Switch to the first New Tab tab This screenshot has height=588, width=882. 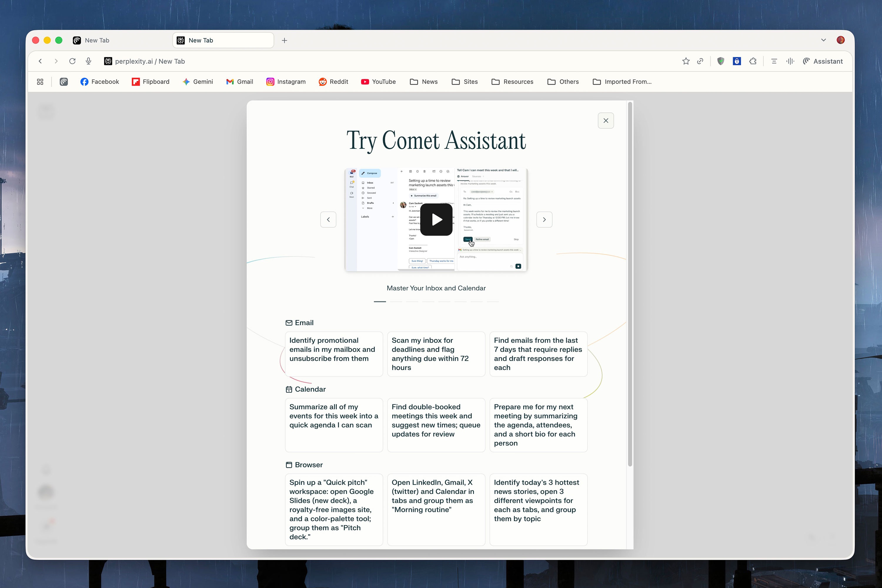pyautogui.click(x=97, y=40)
